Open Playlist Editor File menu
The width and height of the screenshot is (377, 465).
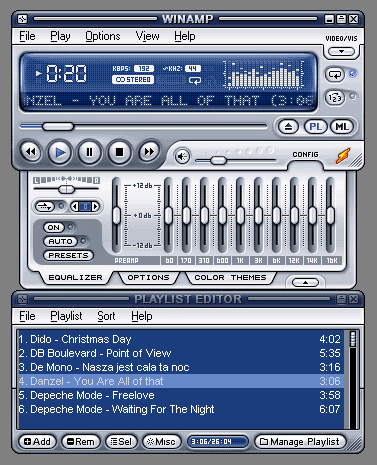point(27,316)
